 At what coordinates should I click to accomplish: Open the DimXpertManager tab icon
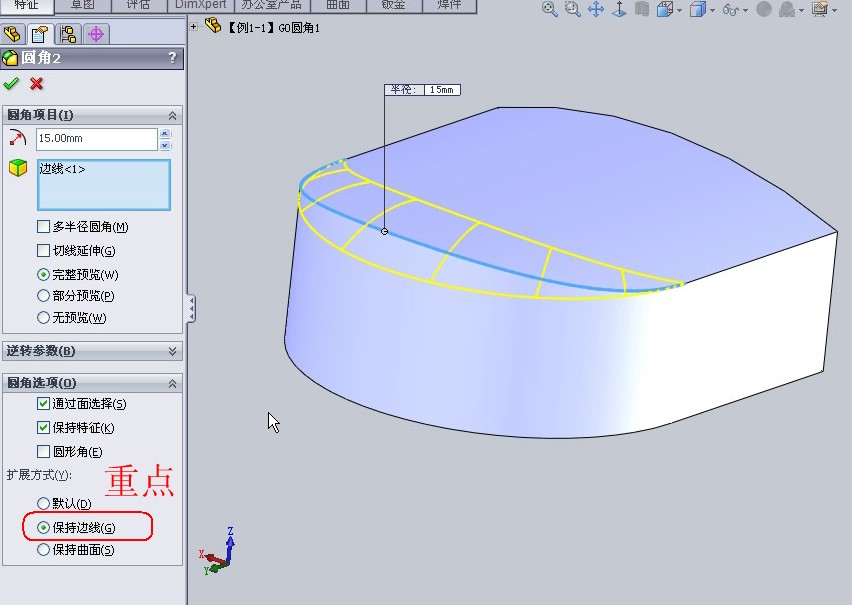coord(96,34)
